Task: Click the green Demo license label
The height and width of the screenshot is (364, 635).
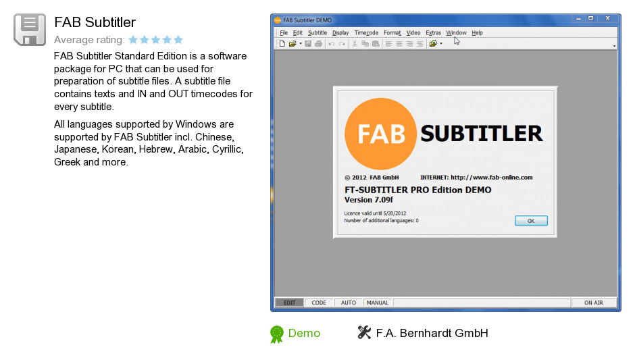Action: point(304,333)
